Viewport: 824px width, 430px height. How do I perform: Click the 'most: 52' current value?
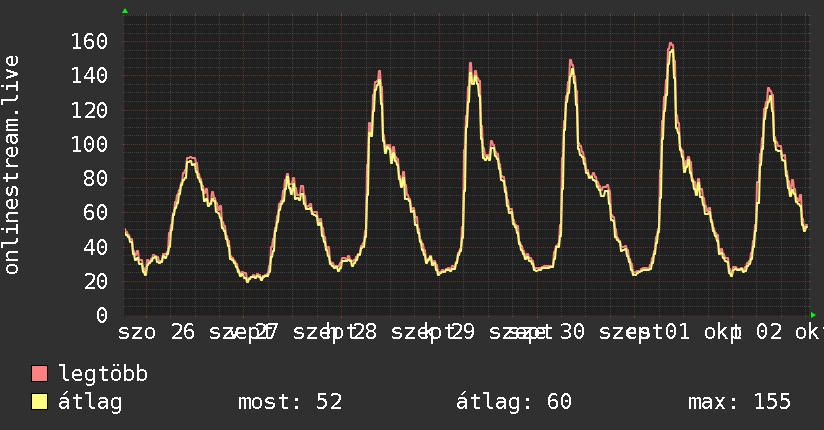click(x=290, y=402)
